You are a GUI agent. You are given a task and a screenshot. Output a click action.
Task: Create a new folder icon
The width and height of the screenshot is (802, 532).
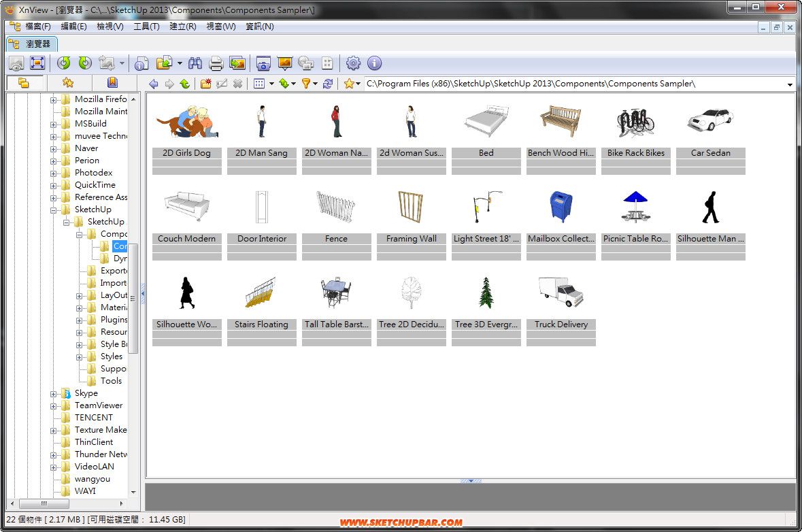point(205,84)
